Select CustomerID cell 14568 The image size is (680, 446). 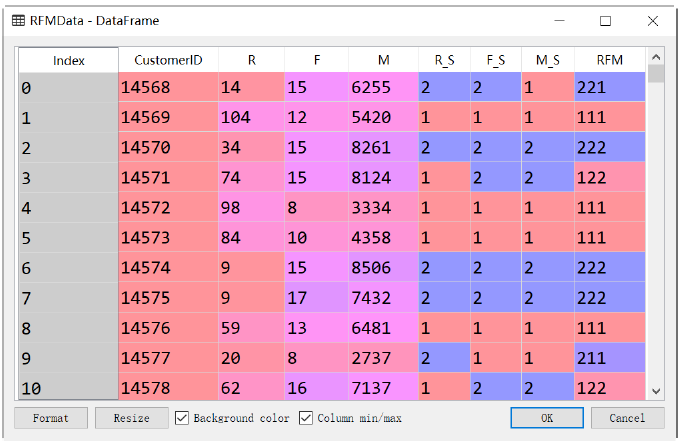pos(168,87)
